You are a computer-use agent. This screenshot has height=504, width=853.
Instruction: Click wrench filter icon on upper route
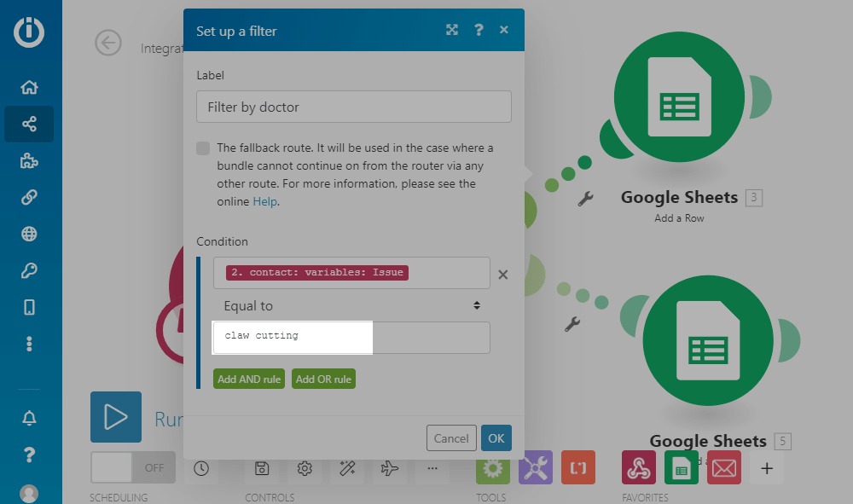pyautogui.click(x=585, y=199)
